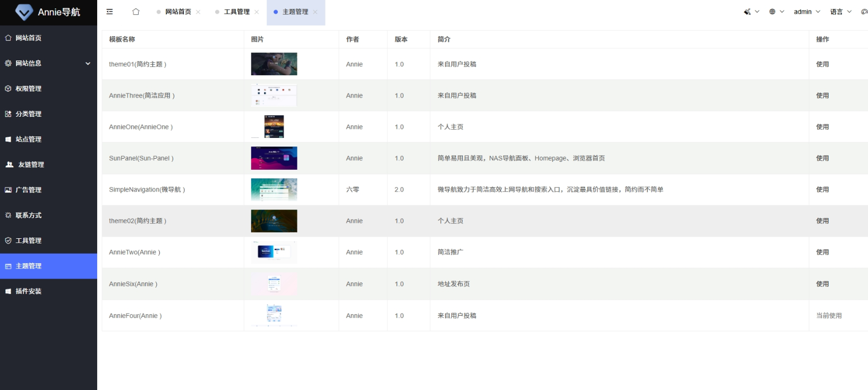The width and height of the screenshot is (868, 390).
Task: Open the dropdown arrow next to paint brush
Action: coord(757,12)
